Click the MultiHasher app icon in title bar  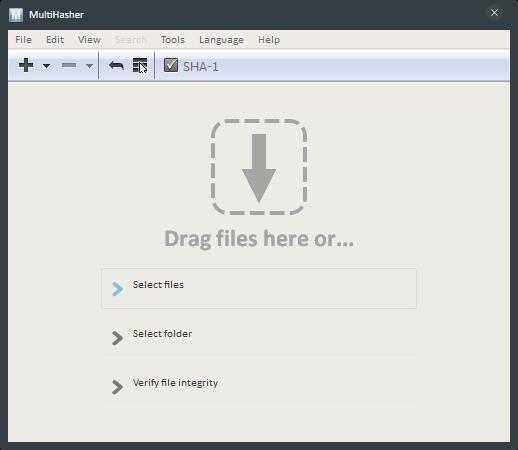pos(16,15)
